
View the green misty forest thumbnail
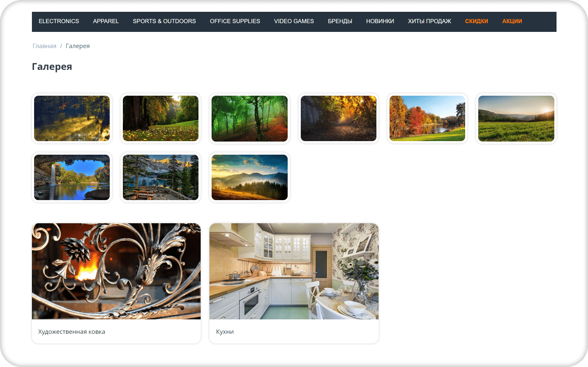click(250, 118)
